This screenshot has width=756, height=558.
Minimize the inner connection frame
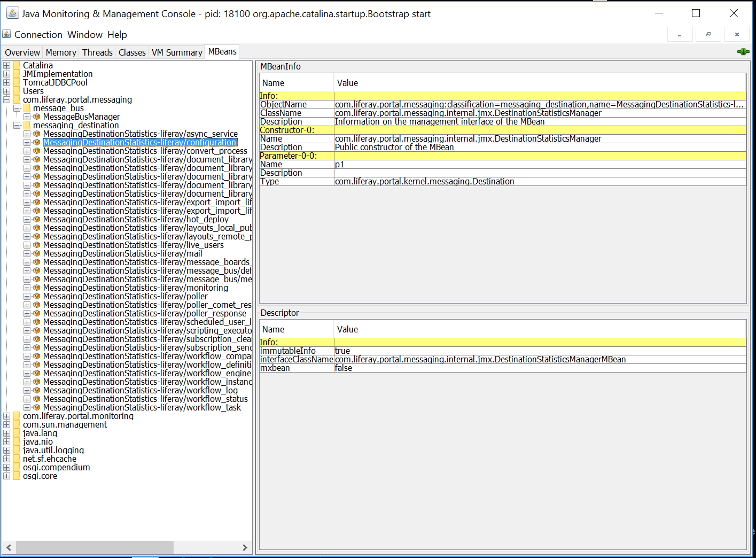680,35
